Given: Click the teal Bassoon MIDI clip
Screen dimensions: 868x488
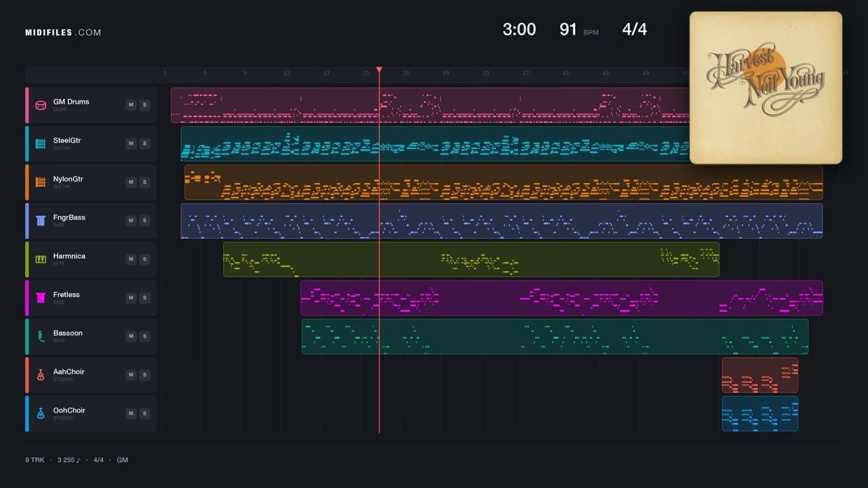Looking at the screenshot, I should (x=555, y=337).
